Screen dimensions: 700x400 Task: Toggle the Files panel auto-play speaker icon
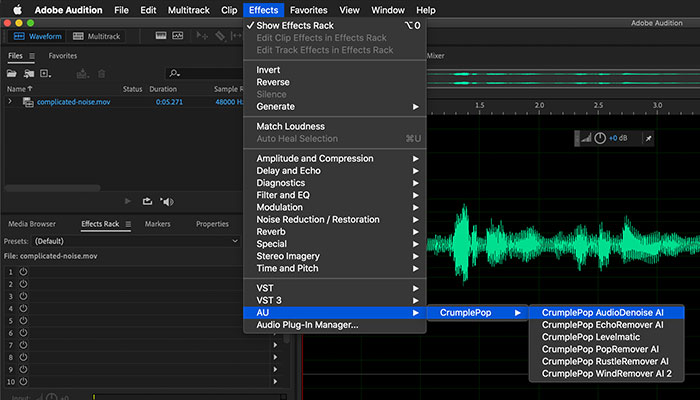pyautogui.click(x=167, y=202)
